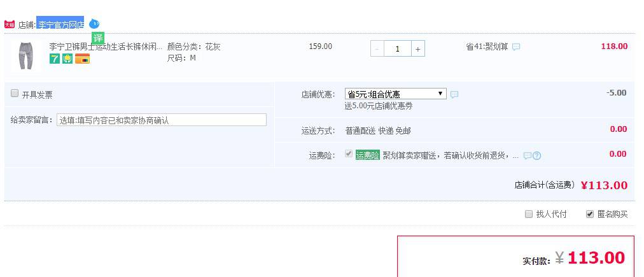Click the quantity input field showing 1
Screen dimensions: 644x277
pyautogui.click(x=397, y=49)
